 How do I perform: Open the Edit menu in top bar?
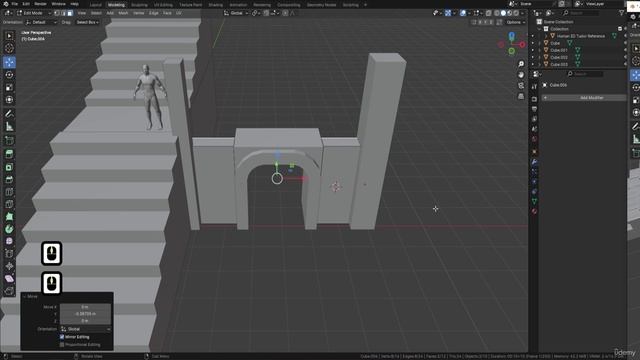pos(26,4)
